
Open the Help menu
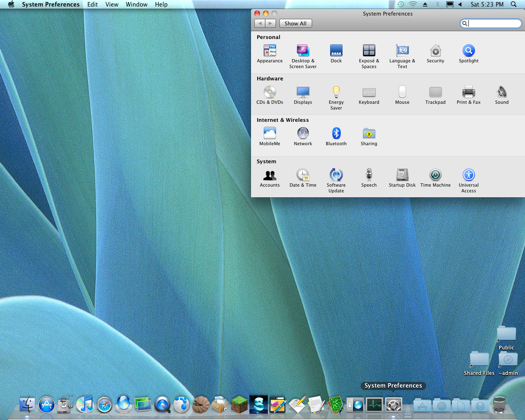(x=161, y=5)
